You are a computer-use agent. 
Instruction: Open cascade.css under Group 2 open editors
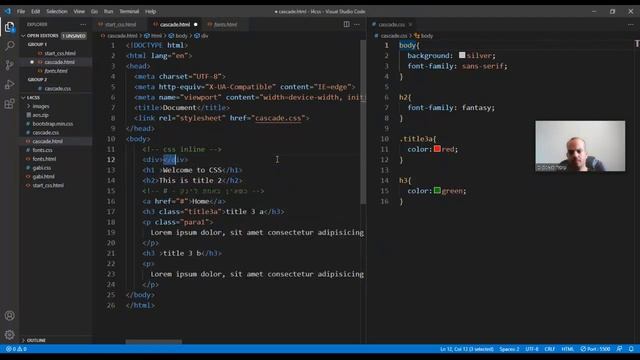[x=58, y=89]
